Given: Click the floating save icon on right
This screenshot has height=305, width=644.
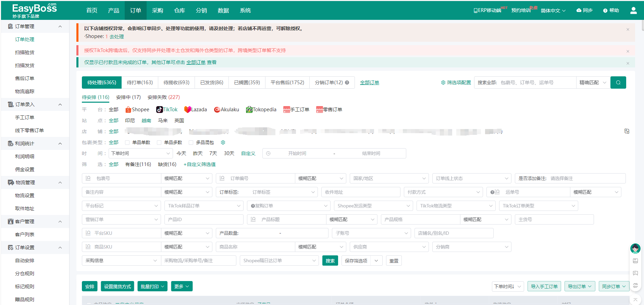Looking at the screenshot, I should tap(635, 261).
